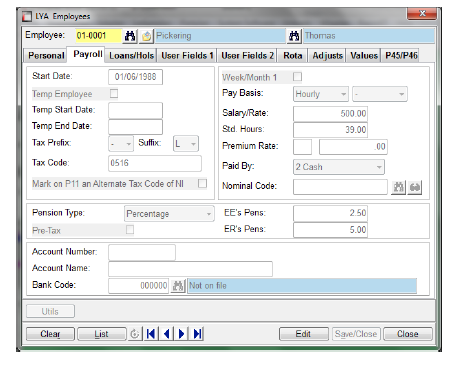
Task: Click the Nominal Code input field
Action: (340, 187)
